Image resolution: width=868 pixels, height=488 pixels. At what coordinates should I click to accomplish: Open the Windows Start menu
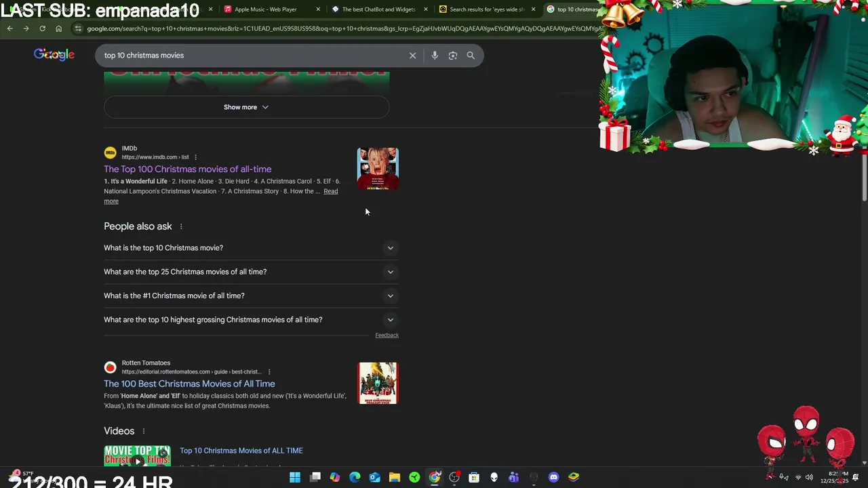tap(295, 477)
